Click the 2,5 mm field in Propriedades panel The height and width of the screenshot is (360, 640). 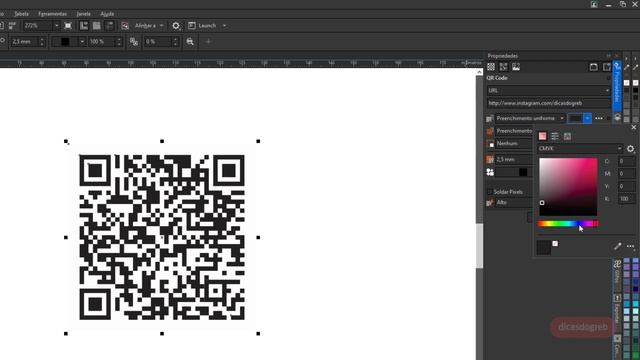click(514, 160)
